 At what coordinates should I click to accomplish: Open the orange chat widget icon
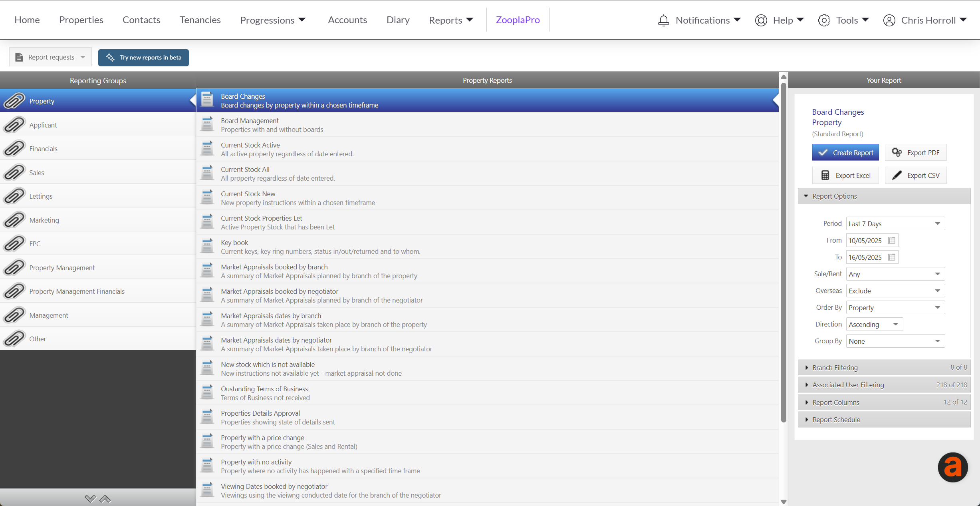click(952, 467)
